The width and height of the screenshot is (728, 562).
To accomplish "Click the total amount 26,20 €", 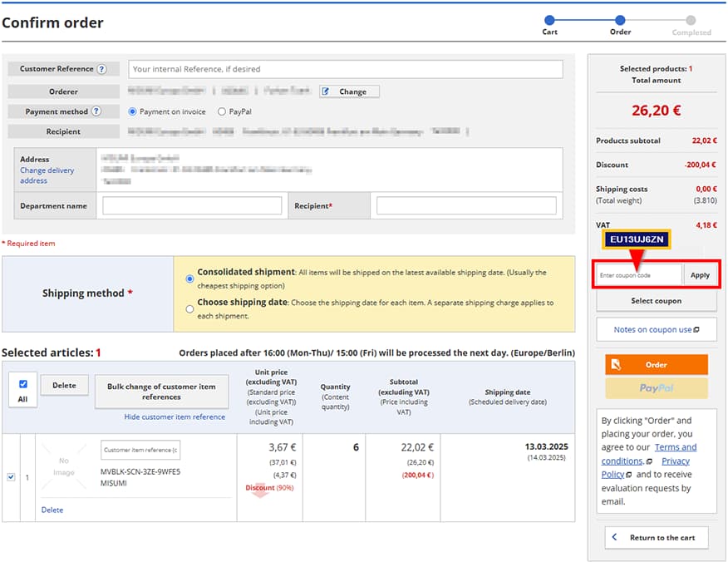I will click(656, 111).
